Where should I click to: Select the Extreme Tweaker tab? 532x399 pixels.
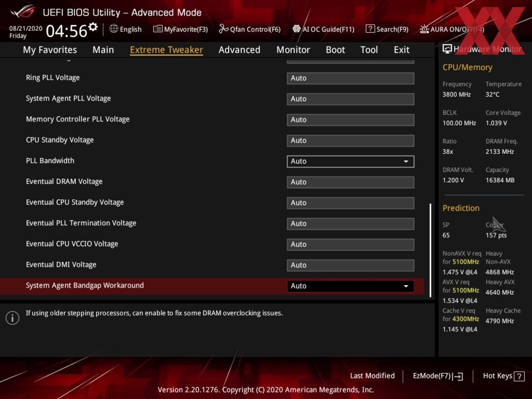tap(166, 50)
